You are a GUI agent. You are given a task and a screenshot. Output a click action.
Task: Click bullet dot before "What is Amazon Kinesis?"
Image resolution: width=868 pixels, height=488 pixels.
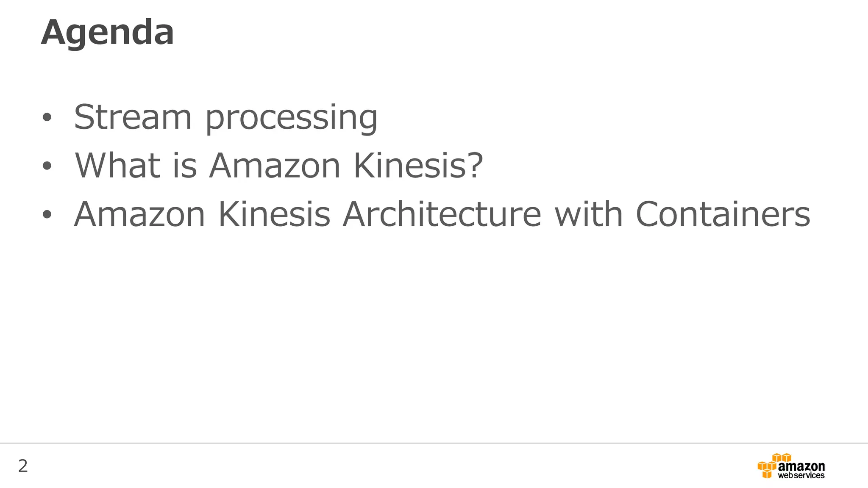point(47,166)
